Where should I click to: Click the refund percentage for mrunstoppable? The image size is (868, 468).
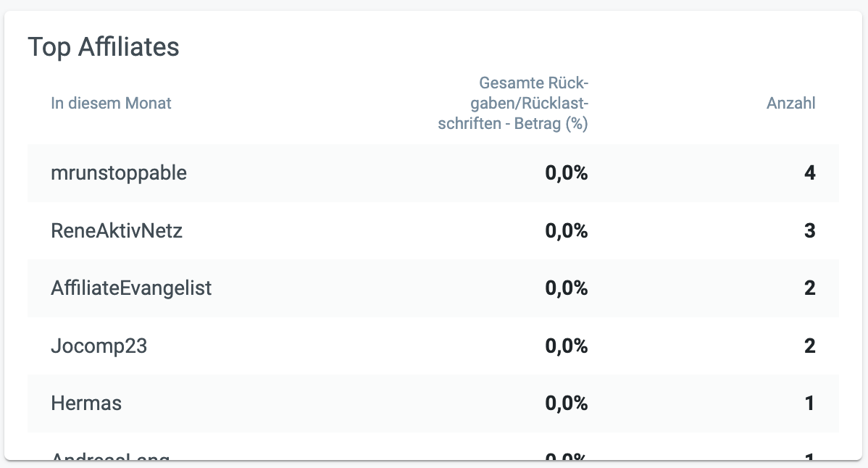pyautogui.click(x=566, y=173)
